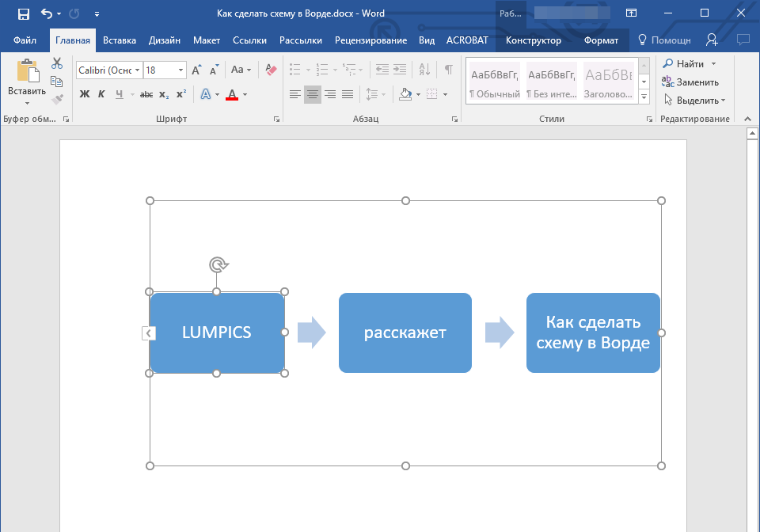Open the Формат SmartArt tab
760x532 pixels.
click(x=601, y=40)
